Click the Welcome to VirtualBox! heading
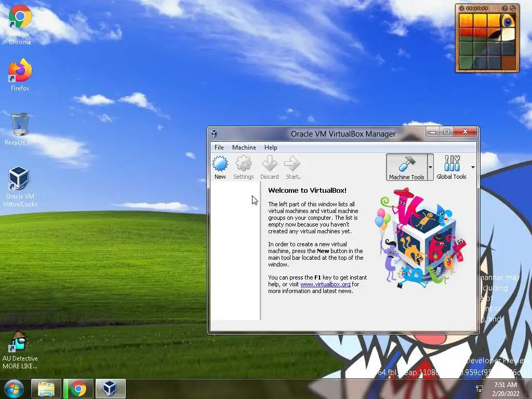The height and width of the screenshot is (399, 532). [307, 190]
